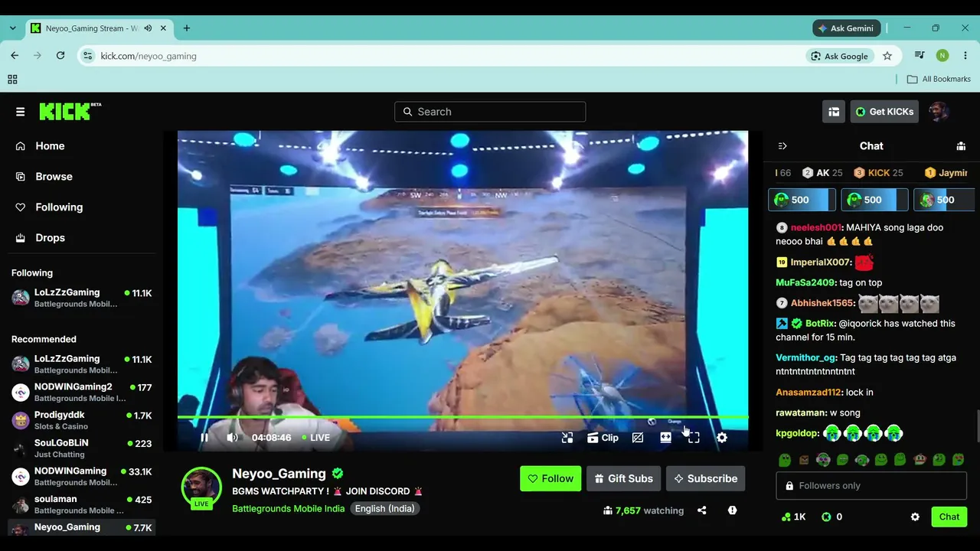Screen dimensions: 980x551
Task: Click neelesh001 username in chat
Action: pos(816,227)
